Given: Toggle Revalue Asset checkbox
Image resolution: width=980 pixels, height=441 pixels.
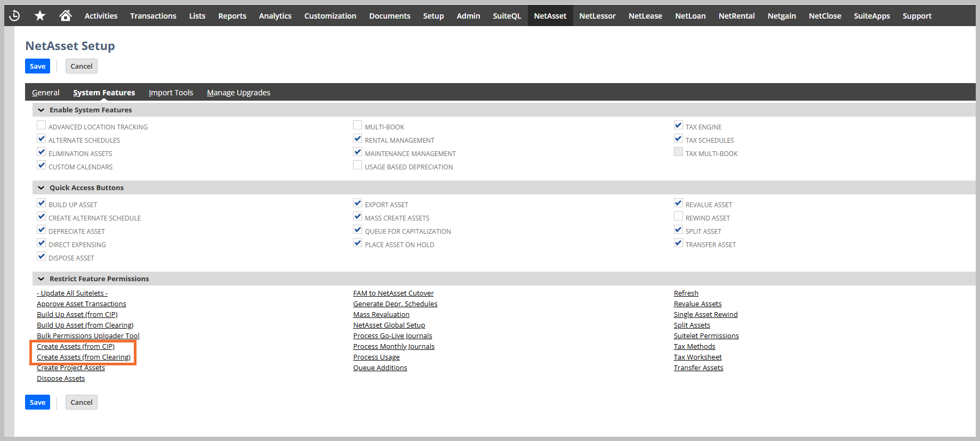Looking at the screenshot, I should [678, 203].
